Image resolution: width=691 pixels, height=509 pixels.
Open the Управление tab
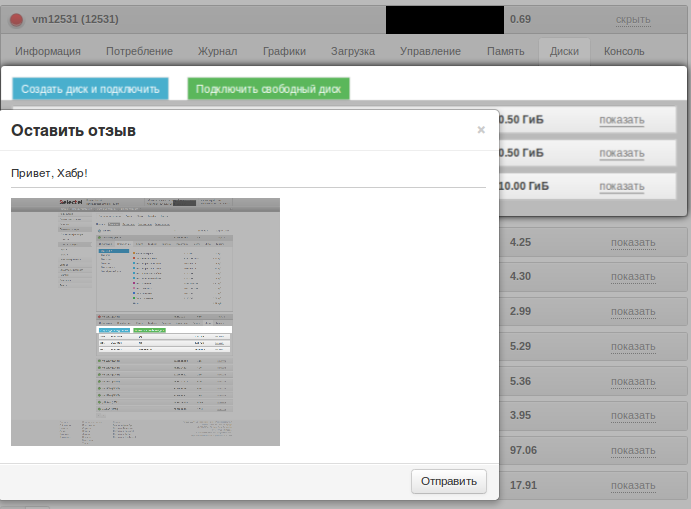(x=430, y=51)
